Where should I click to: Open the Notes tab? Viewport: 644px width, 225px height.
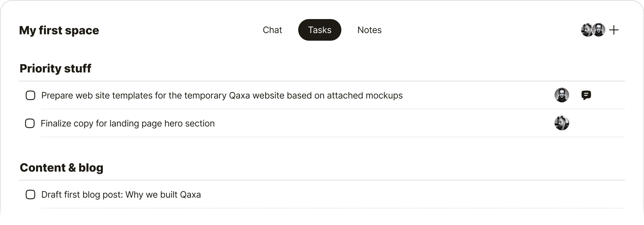(x=369, y=30)
